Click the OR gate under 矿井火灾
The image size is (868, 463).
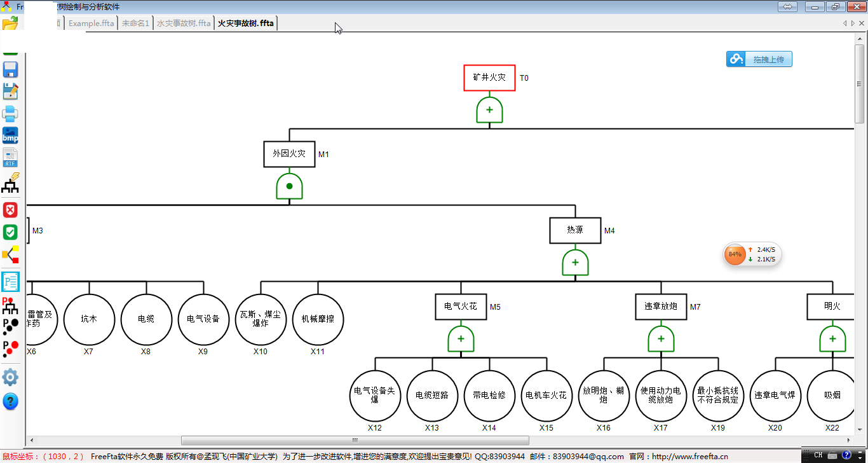tap(489, 110)
